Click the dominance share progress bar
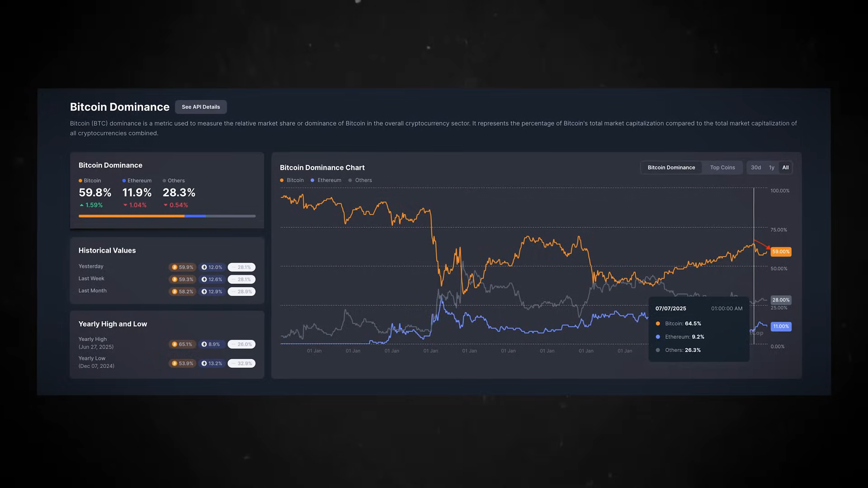This screenshot has height=488, width=868. click(167, 216)
